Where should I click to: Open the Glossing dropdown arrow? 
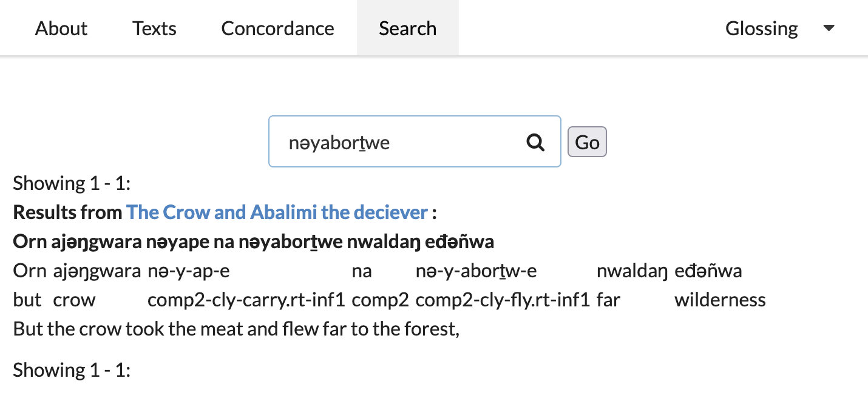[x=829, y=28]
